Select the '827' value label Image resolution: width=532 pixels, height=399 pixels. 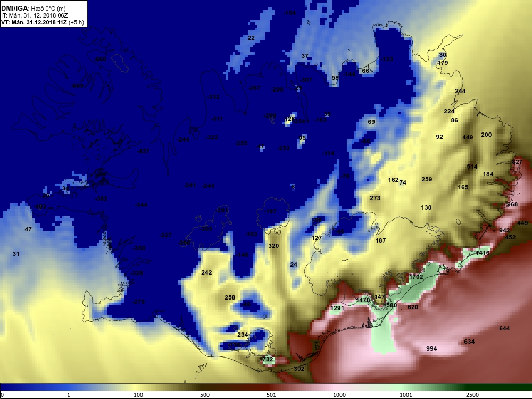click(517, 162)
